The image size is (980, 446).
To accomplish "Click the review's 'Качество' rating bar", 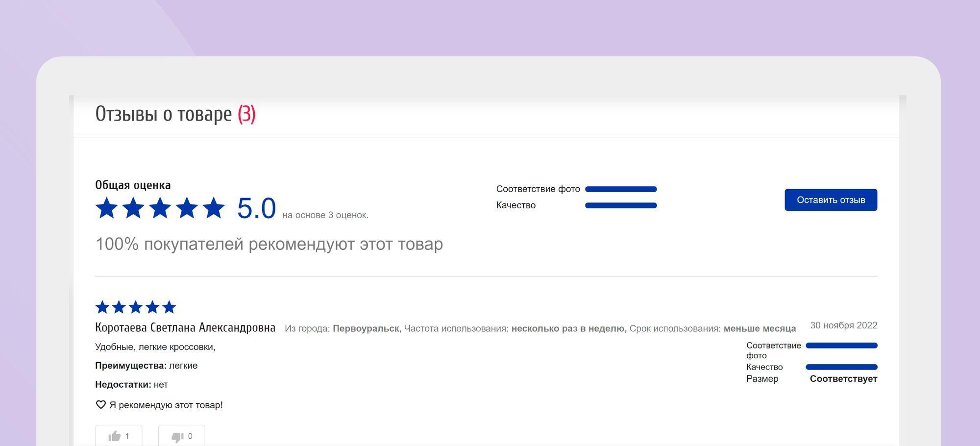I will [841, 367].
